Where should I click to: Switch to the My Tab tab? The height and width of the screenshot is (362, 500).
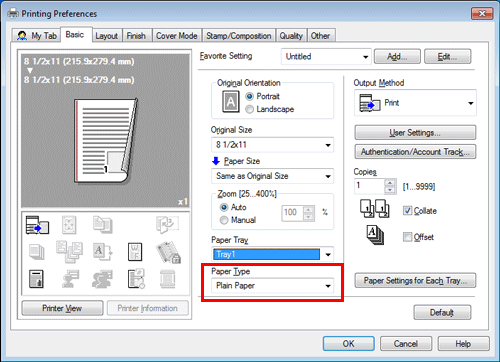pyautogui.click(x=37, y=36)
